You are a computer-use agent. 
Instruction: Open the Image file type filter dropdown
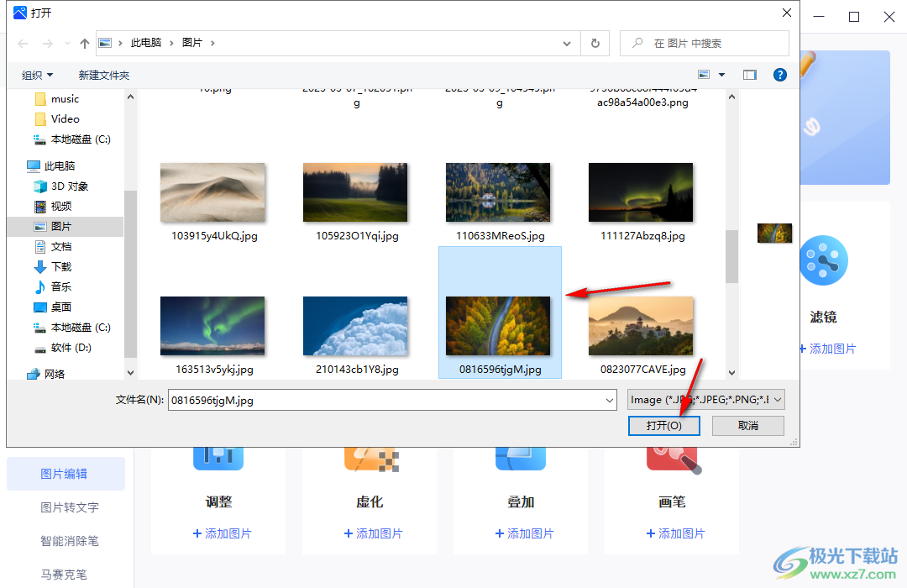pyautogui.click(x=705, y=399)
